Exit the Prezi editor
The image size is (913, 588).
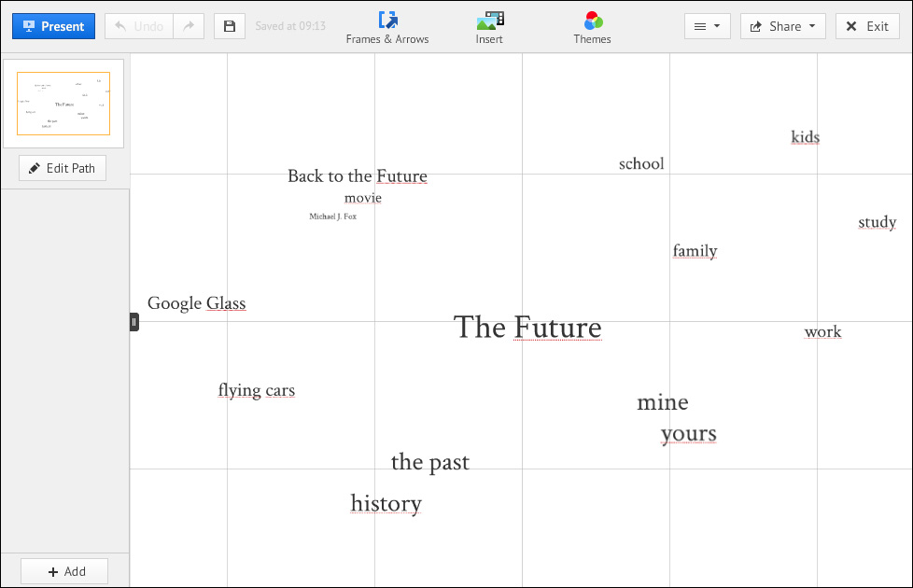(x=867, y=26)
